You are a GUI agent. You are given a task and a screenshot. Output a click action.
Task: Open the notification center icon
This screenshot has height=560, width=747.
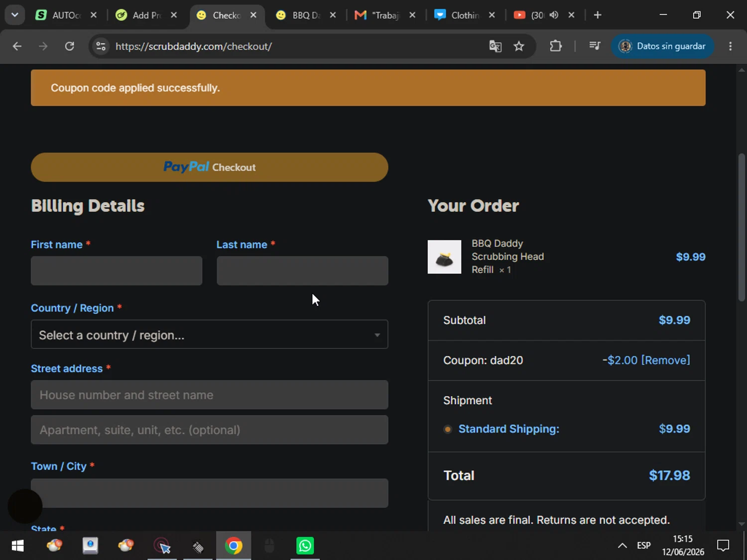coord(723,546)
